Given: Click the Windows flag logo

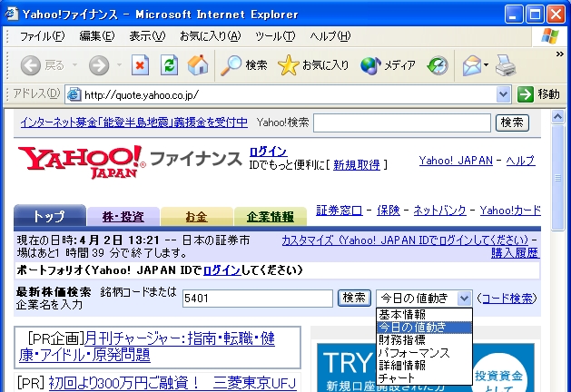Looking at the screenshot, I should (x=550, y=36).
